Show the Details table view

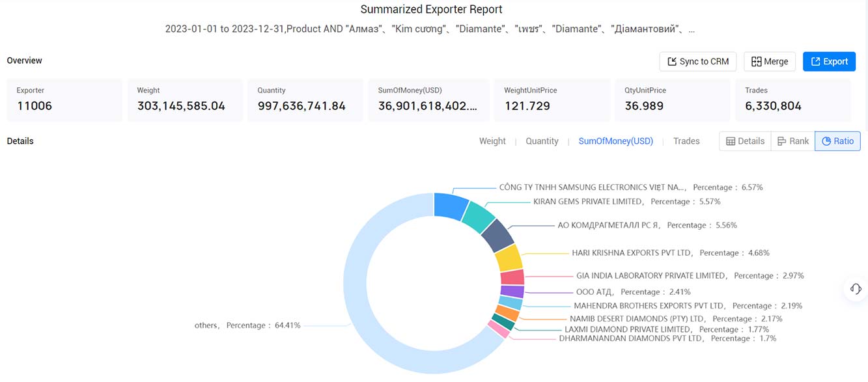745,141
